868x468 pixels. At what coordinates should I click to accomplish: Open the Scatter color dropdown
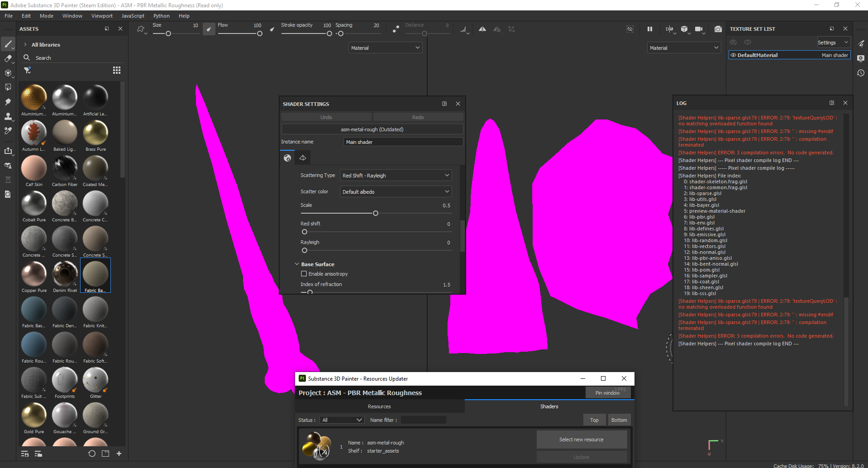tap(395, 191)
